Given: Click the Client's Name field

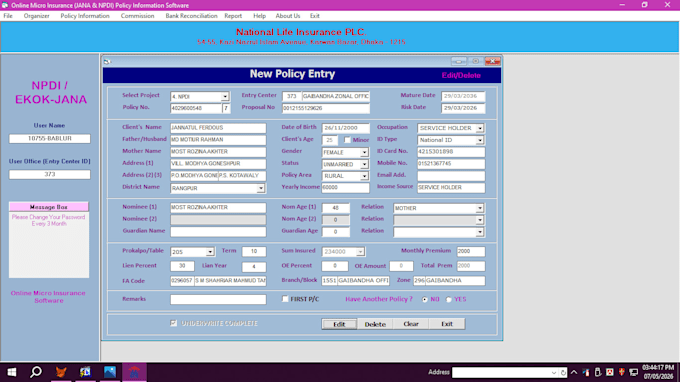Looking at the screenshot, I should pos(218,128).
